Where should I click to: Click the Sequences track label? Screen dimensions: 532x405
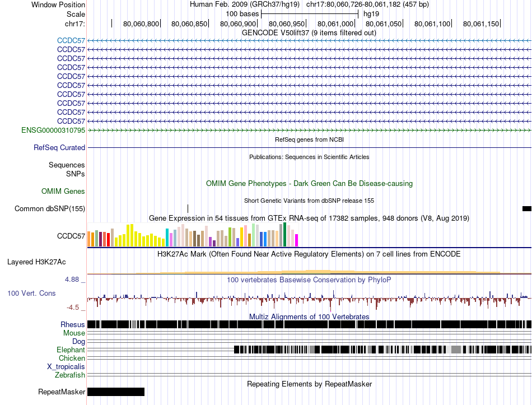click(x=67, y=165)
